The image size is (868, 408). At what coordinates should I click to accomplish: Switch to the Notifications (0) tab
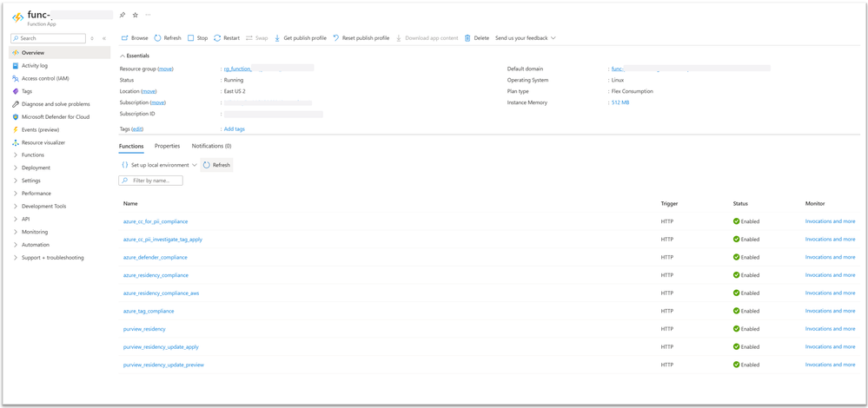coord(211,146)
